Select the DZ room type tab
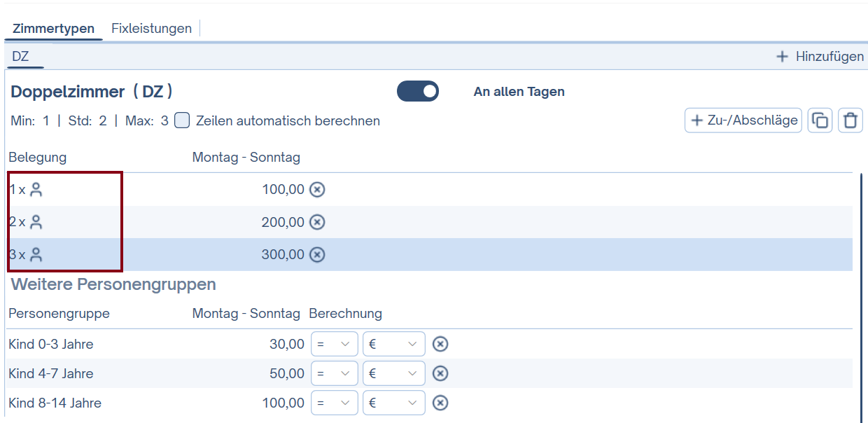Viewport: 868px width, 423px height. (x=21, y=56)
